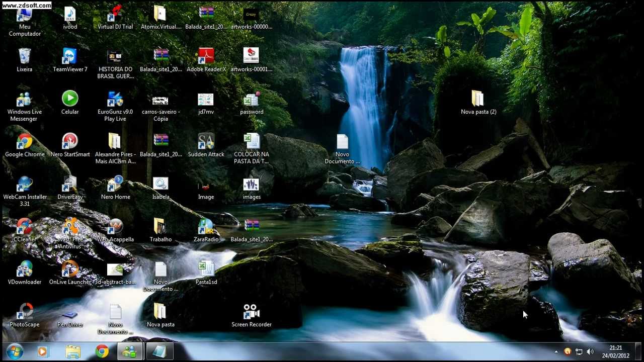Launch Nero StartSmart
Image resolution: width=644 pixels, height=362 pixels.
point(70,145)
